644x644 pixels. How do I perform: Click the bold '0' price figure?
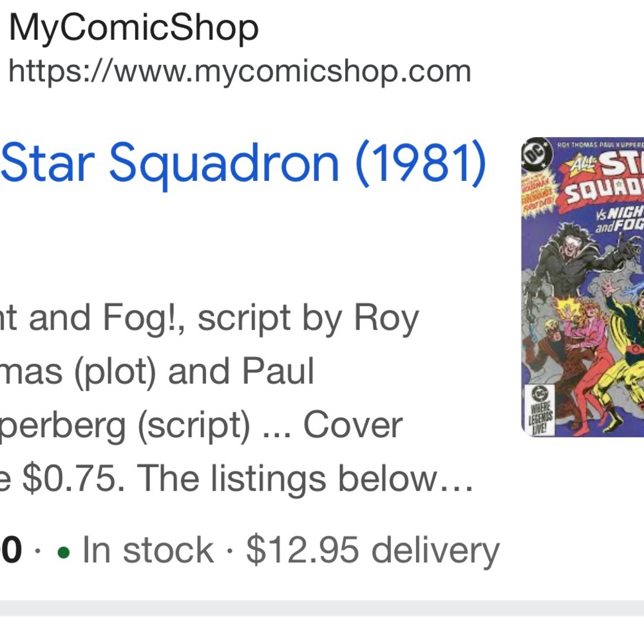coord(12,548)
